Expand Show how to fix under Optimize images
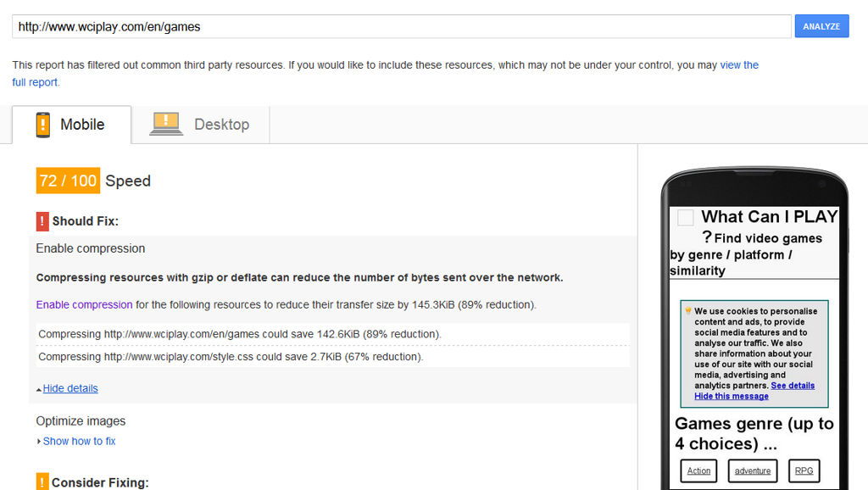The height and width of the screenshot is (490, 868). point(79,442)
